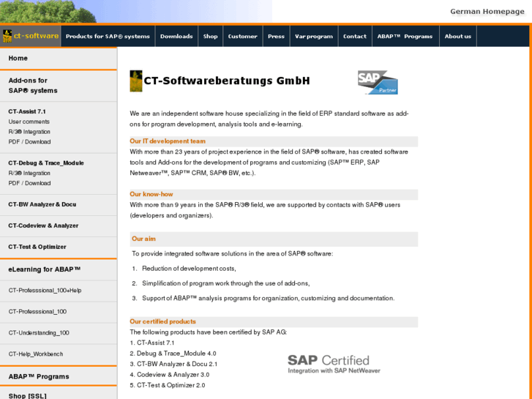Open CT-Debug & Trace_Module link
Viewport: 532px width, 399px height.
pyautogui.click(x=46, y=163)
